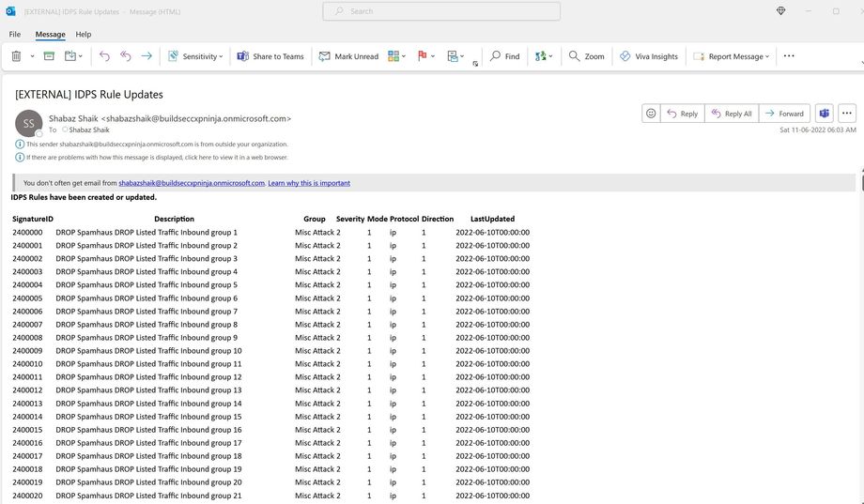This screenshot has width=864, height=504.
Task: Click the Archive icon
Action: coord(49,56)
